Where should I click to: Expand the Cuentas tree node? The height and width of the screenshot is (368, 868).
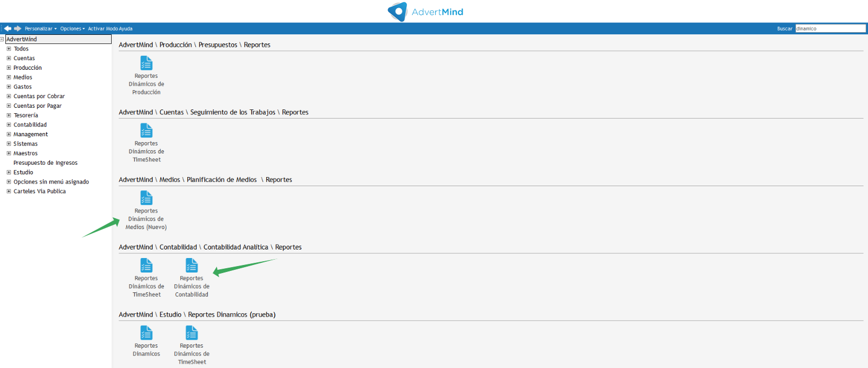[9, 58]
